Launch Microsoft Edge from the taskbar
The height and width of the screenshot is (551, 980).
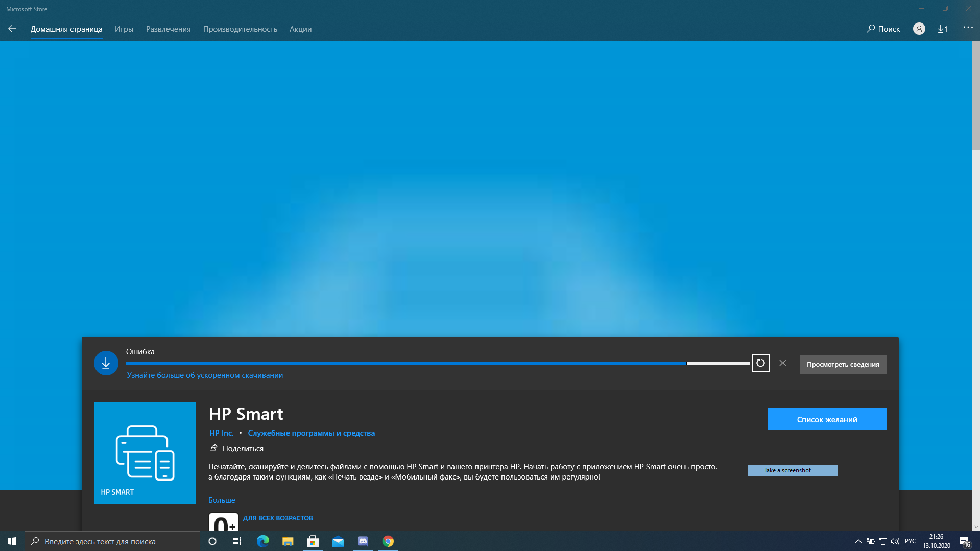pos(262,541)
